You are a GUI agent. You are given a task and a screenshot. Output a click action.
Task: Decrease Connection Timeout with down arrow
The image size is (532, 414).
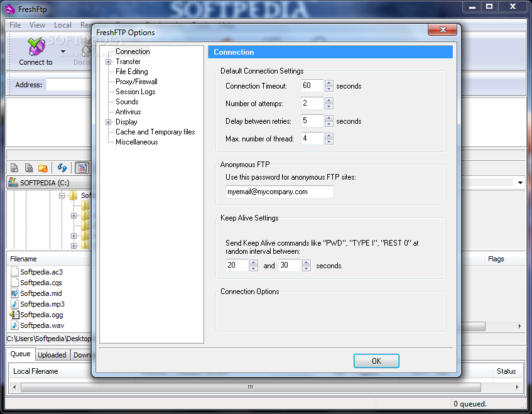(x=328, y=89)
